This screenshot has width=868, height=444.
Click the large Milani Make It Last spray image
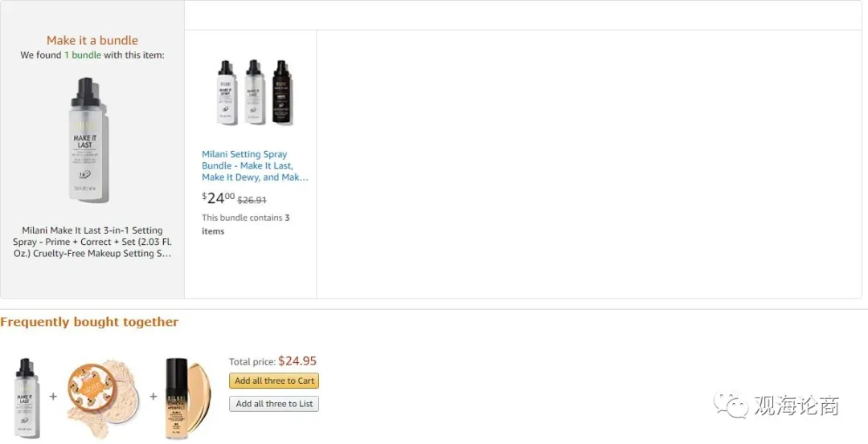(x=90, y=141)
